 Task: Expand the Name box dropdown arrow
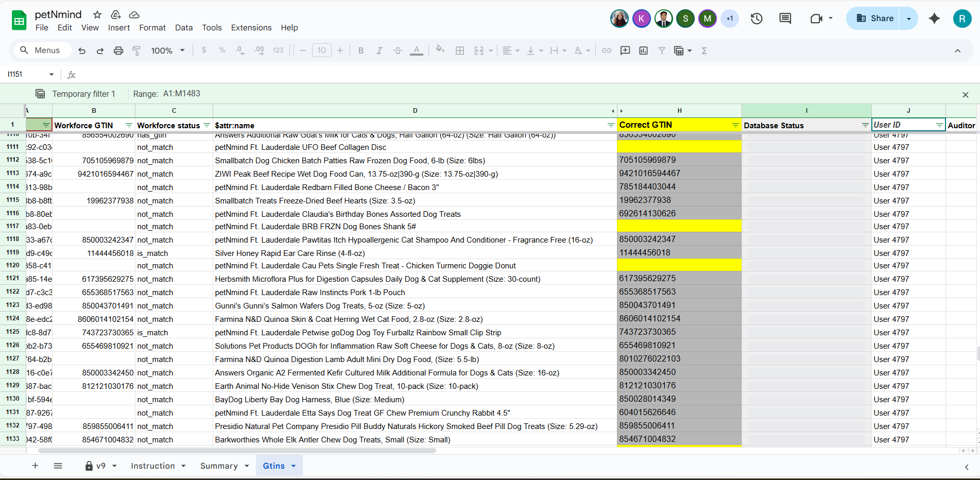(51, 75)
